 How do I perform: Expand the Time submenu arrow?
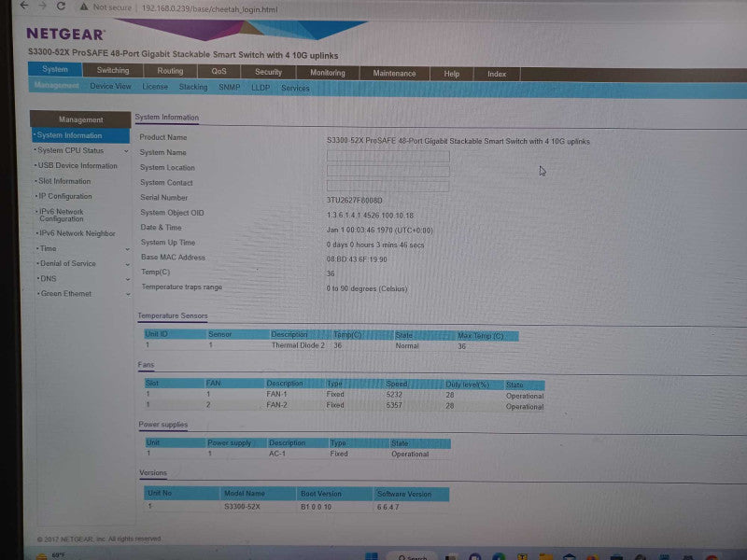click(127, 249)
